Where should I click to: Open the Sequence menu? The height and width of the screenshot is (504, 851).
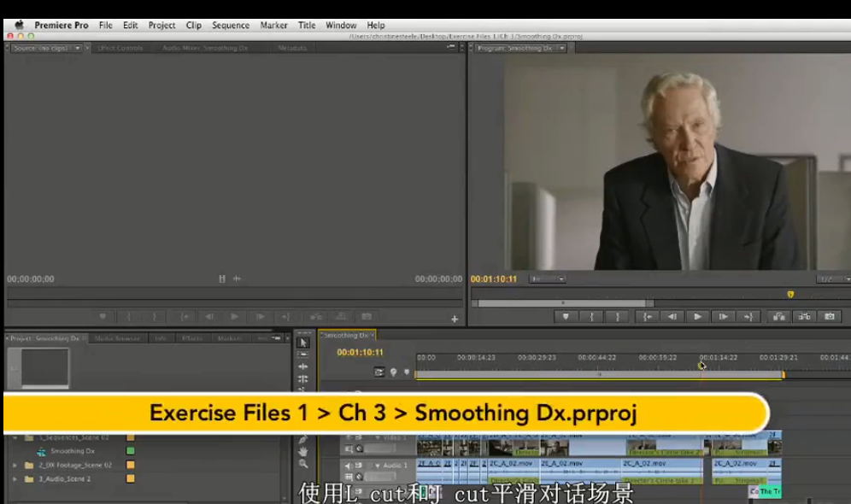(x=231, y=26)
